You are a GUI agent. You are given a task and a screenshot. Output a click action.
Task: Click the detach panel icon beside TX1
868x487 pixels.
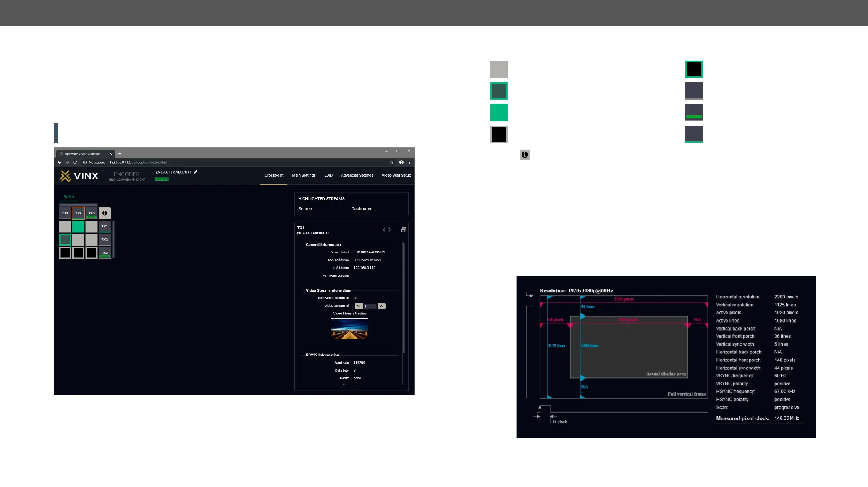point(403,230)
